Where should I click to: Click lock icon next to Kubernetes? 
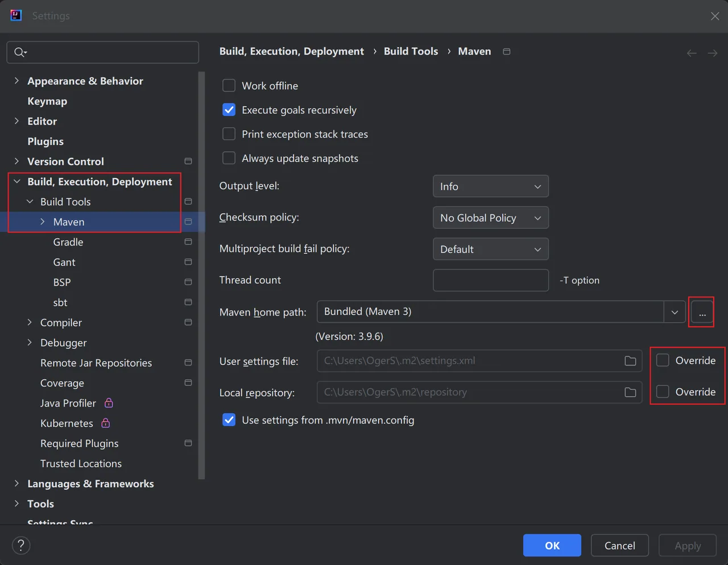click(x=105, y=423)
